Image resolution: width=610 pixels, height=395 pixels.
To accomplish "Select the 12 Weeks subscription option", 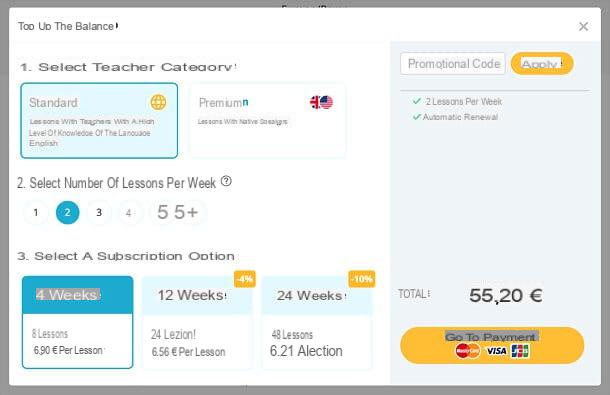I will pos(197,322).
